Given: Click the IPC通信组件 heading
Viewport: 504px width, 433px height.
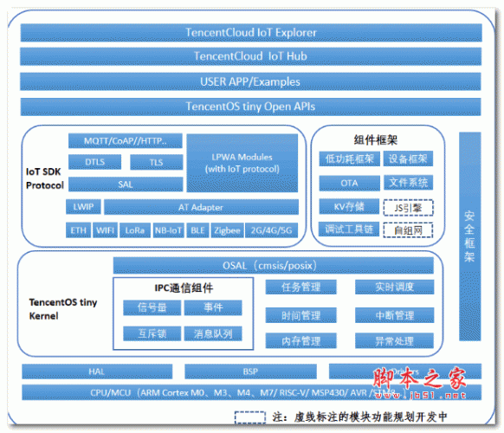Looking at the screenshot, I should tap(184, 288).
